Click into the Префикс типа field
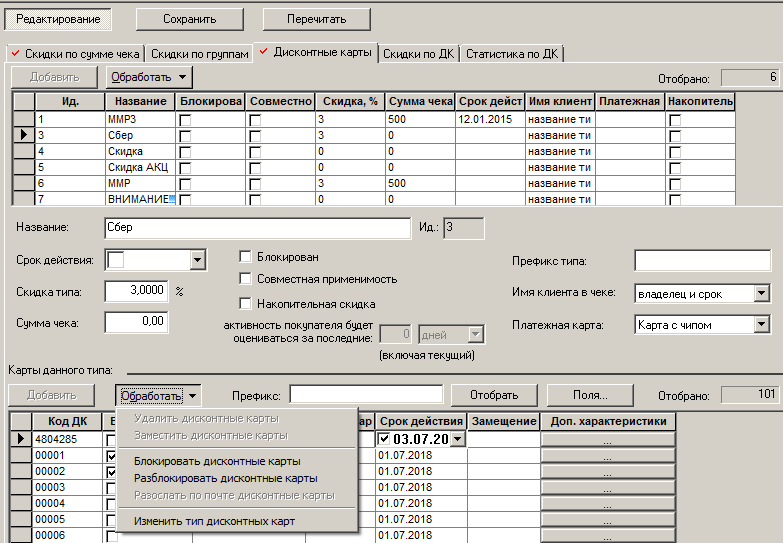 point(703,261)
